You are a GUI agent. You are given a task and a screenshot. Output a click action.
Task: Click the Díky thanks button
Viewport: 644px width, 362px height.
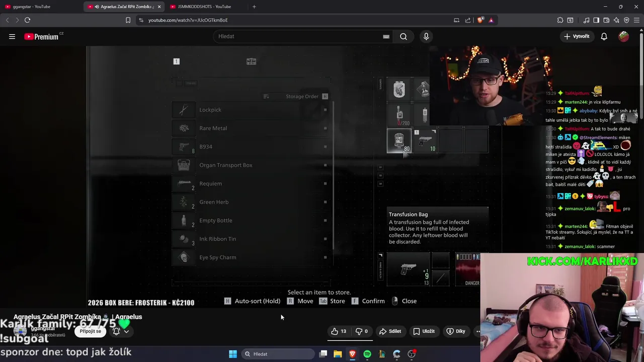coord(456,331)
